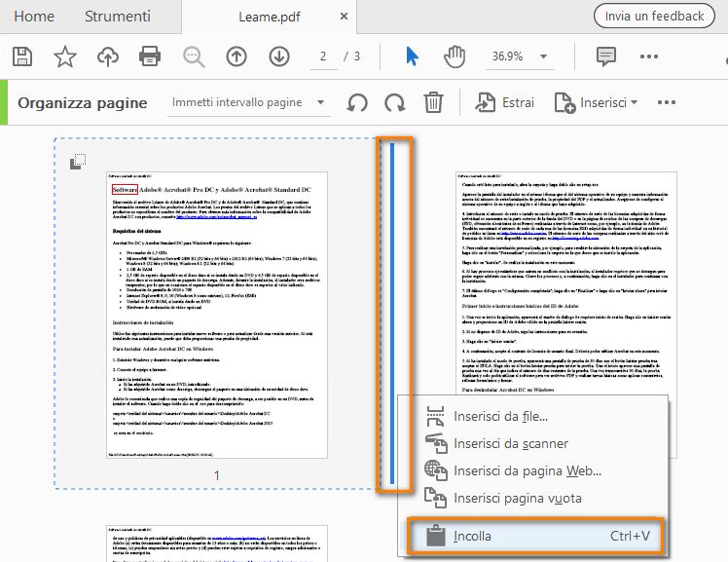The width and height of the screenshot is (728, 562).
Task: Select the third page thumbnail at bottom
Action: point(217,543)
